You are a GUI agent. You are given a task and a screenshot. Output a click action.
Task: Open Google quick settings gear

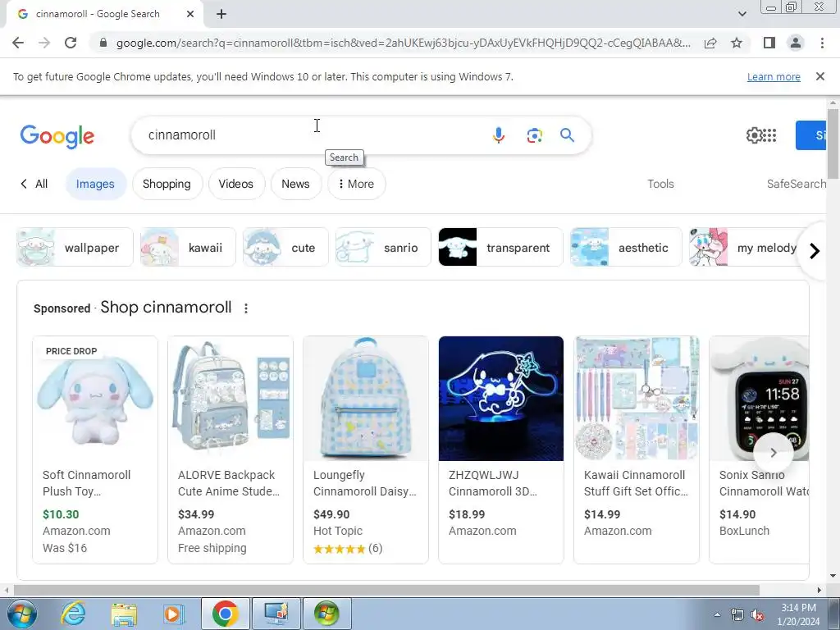pyautogui.click(x=755, y=135)
